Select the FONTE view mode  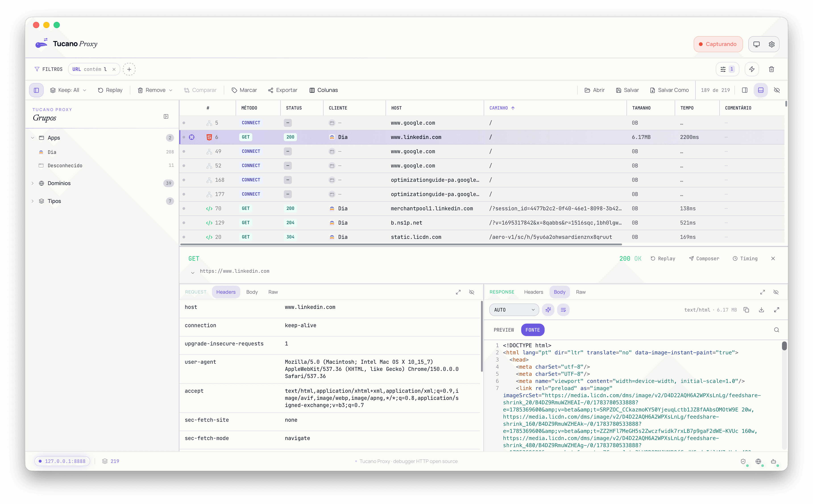tap(533, 330)
